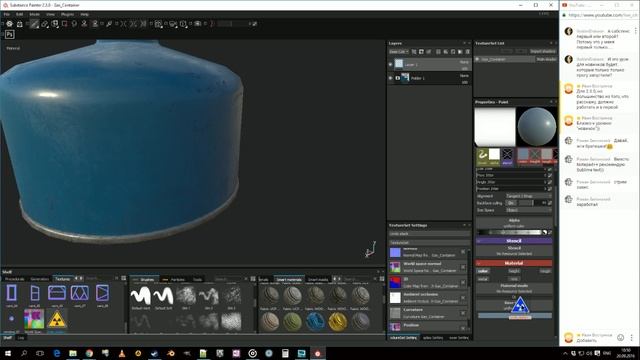Switch to the Smart masks tab
This screenshot has width=640, height=360.
tap(318, 280)
